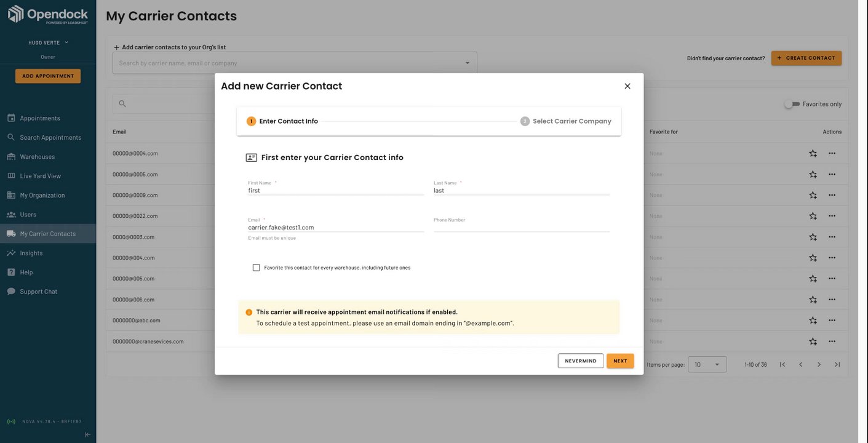Viewport: 868px width, 443px height.
Task: Go to next page of contacts
Action: coord(819,365)
